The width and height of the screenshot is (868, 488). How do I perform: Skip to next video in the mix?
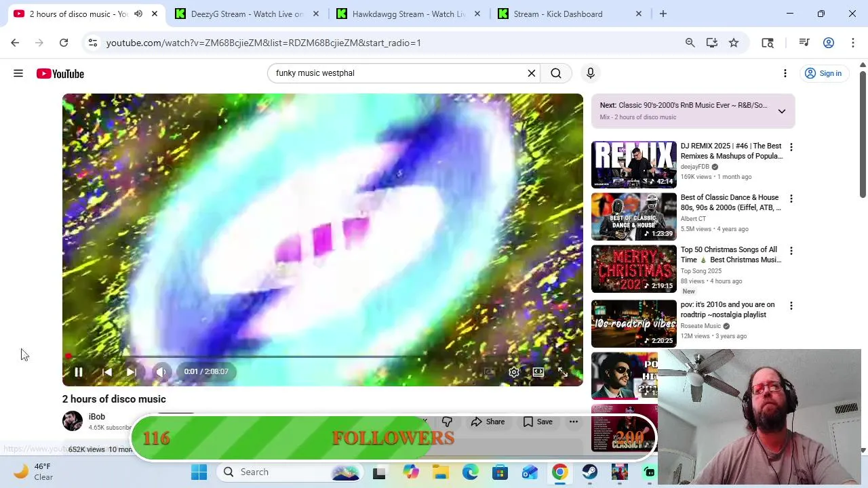132,371
